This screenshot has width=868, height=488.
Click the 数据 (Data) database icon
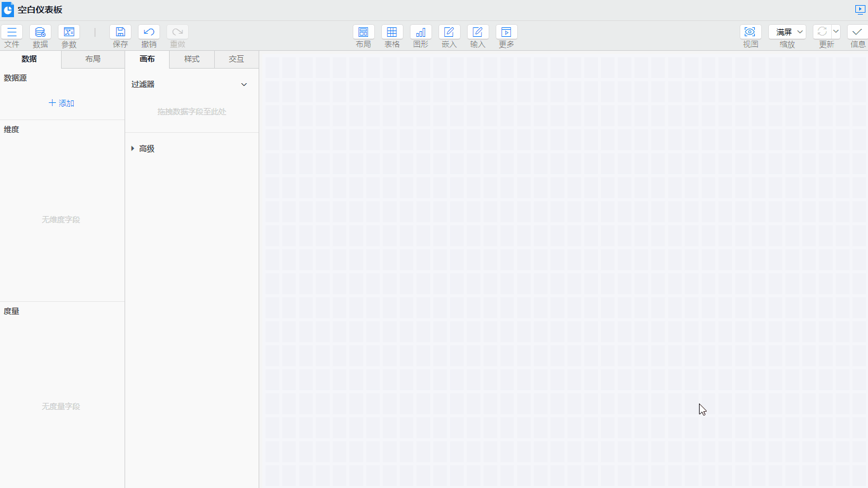[x=40, y=32]
